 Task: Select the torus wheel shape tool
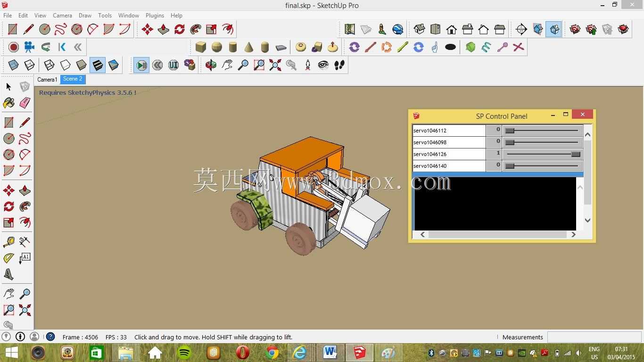pyautogui.click(x=301, y=47)
